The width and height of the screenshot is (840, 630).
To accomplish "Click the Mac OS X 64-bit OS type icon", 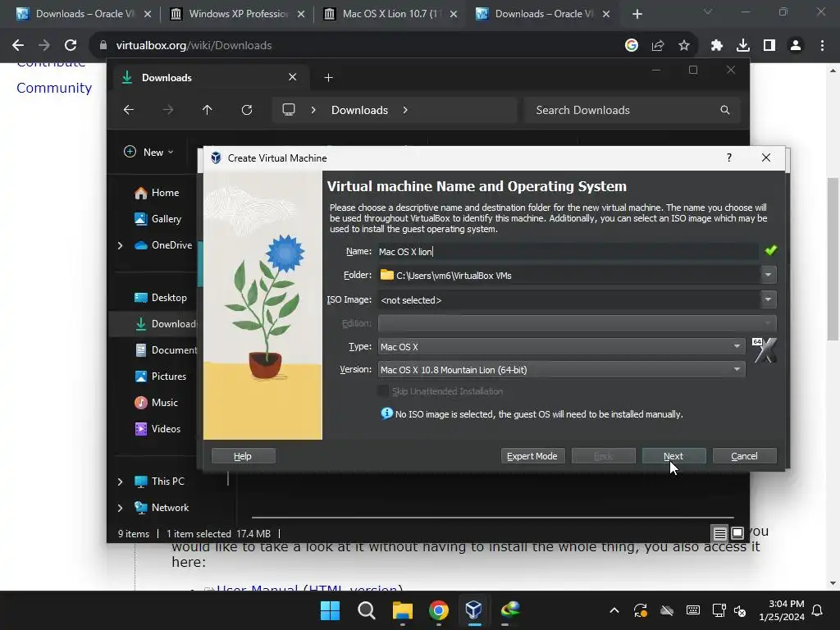I will click(x=764, y=350).
